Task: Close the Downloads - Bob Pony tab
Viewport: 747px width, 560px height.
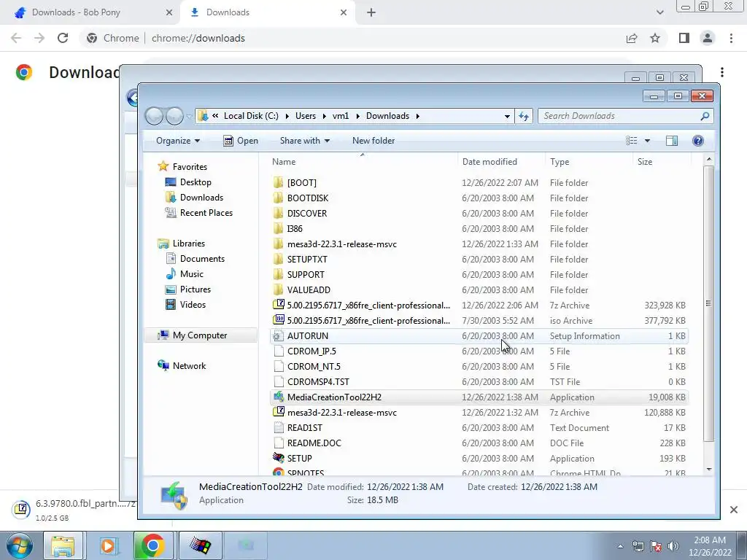Action: point(169,12)
